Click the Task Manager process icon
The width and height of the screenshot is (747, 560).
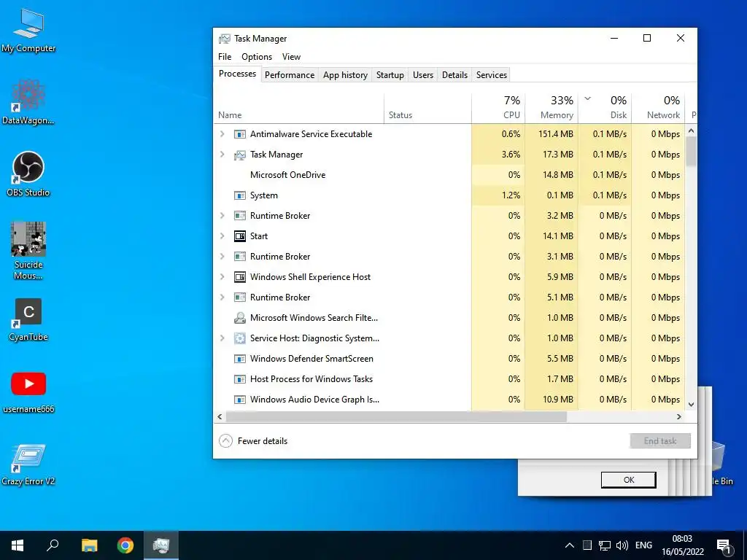[x=239, y=155]
